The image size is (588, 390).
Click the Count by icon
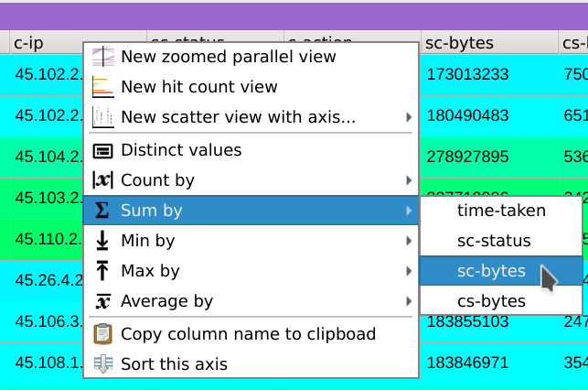pos(103,180)
